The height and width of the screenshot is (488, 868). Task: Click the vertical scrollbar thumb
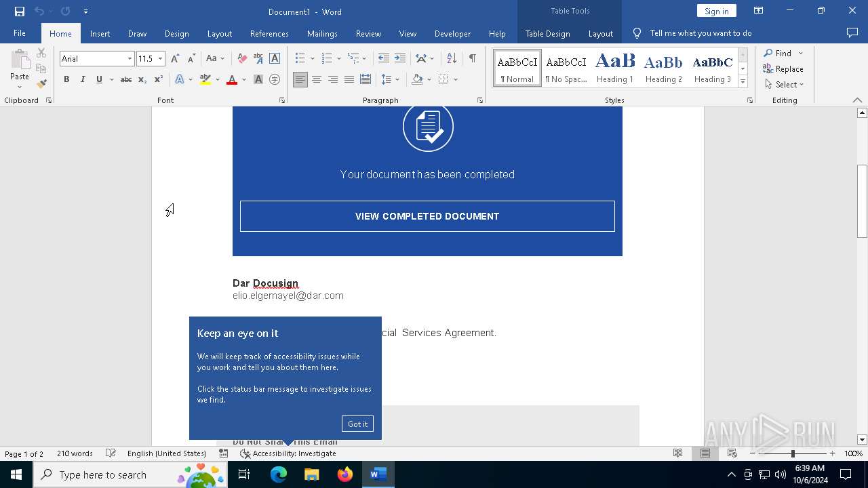pyautogui.click(x=863, y=201)
